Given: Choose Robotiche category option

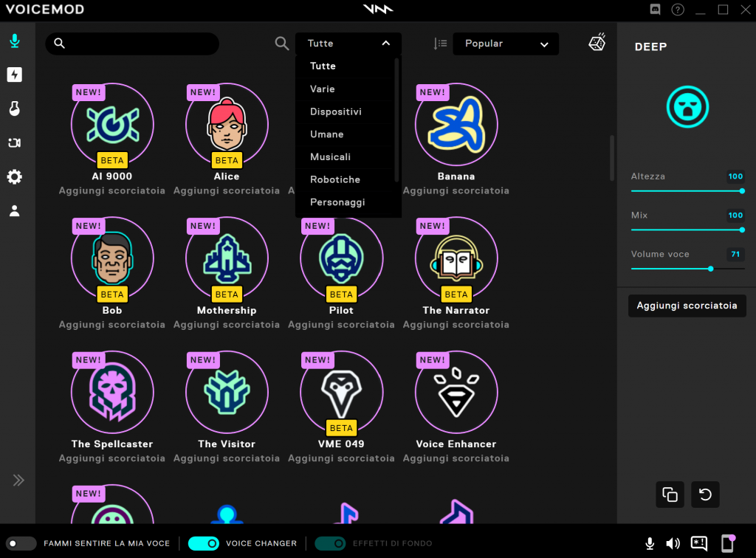Looking at the screenshot, I should (346, 179).
